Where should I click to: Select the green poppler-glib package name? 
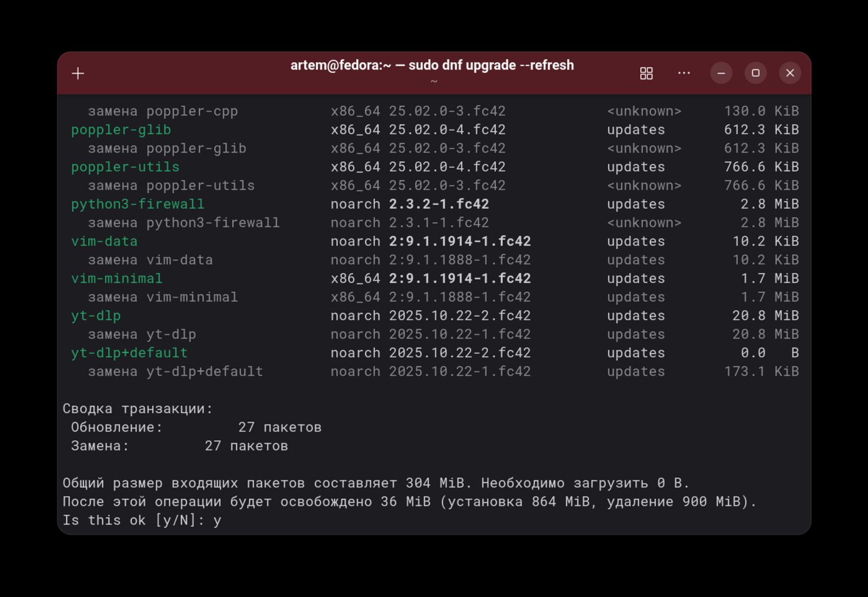click(121, 130)
